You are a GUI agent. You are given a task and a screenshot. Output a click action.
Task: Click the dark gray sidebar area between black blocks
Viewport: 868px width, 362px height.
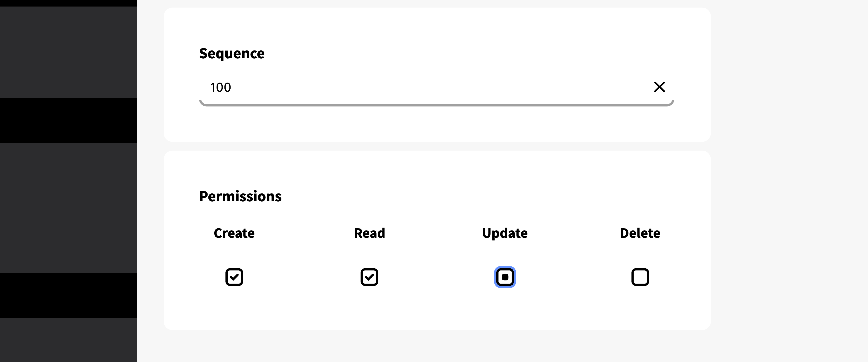68,207
